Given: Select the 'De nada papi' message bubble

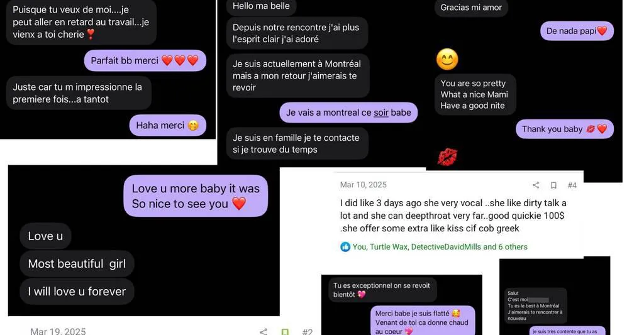Looking at the screenshot, I should pyautogui.click(x=577, y=31).
